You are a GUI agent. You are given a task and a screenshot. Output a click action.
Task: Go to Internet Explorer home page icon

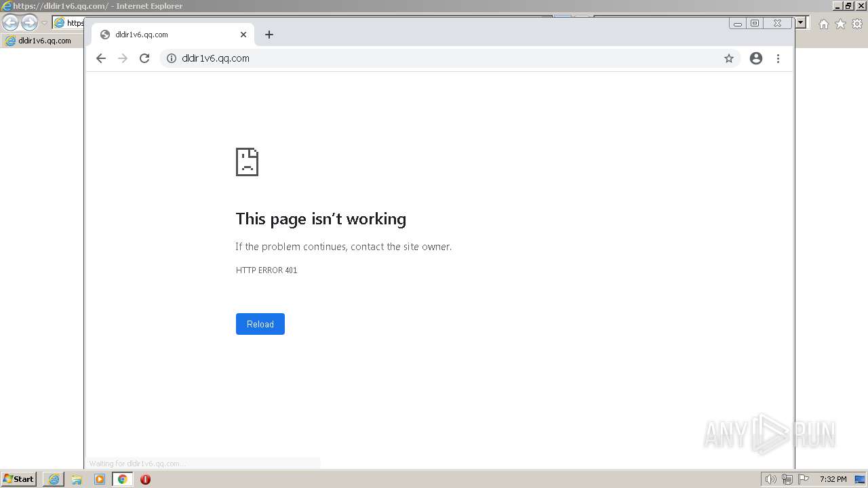pos(823,24)
